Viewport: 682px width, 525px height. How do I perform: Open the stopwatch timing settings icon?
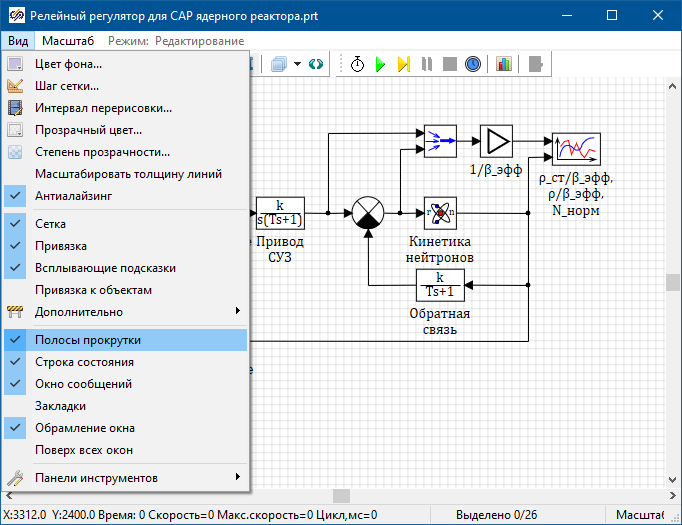click(x=357, y=64)
